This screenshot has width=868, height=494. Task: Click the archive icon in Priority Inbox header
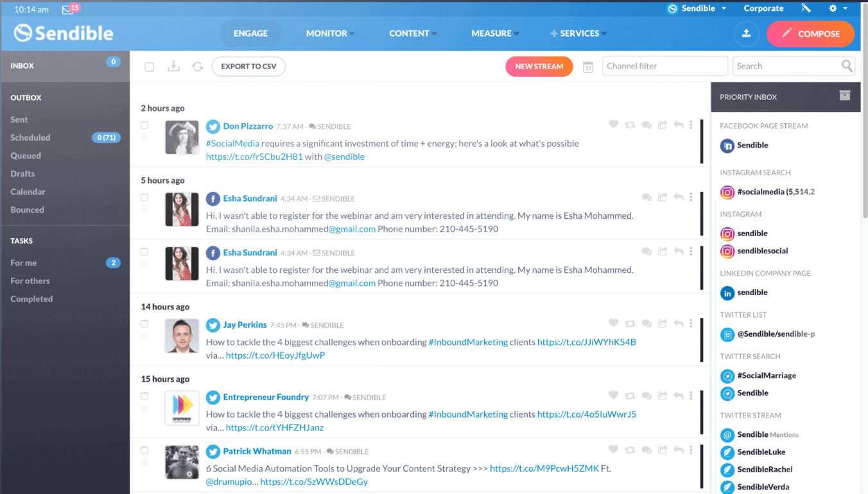[845, 96]
